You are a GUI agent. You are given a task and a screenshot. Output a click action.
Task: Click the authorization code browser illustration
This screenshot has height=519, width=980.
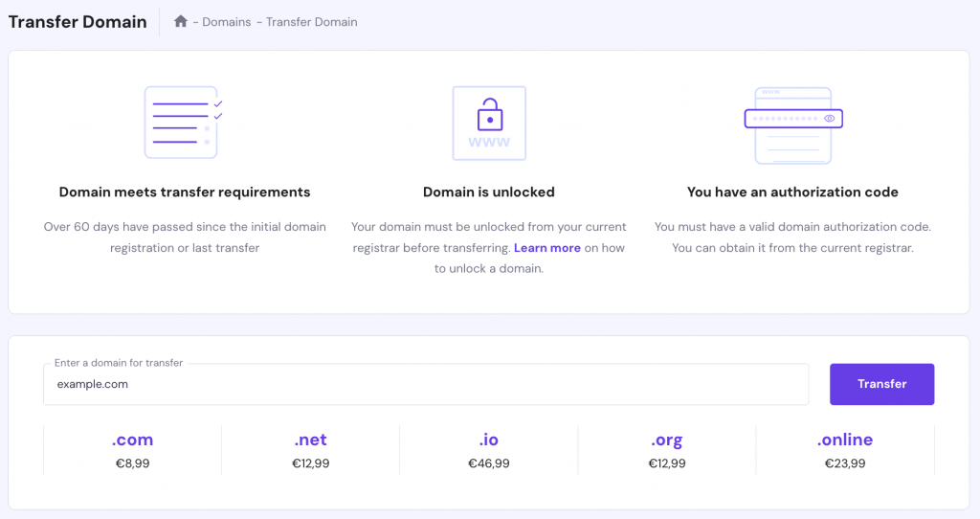point(792,124)
